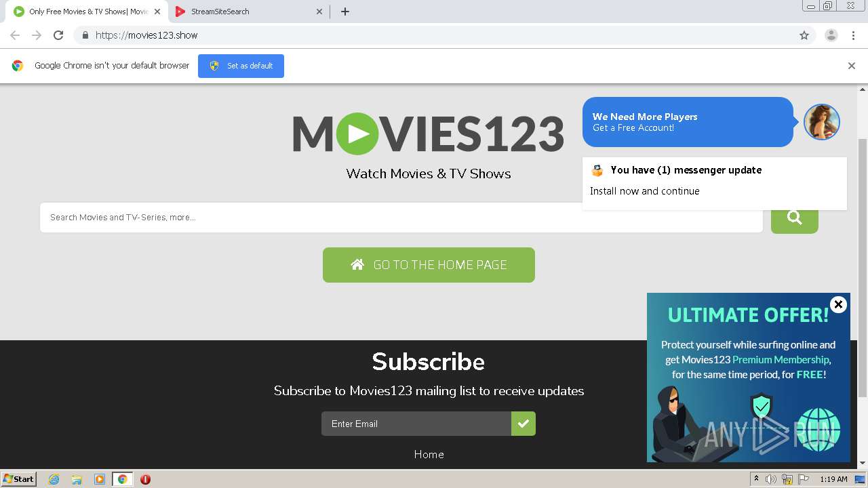This screenshot has height=488, width=868.
Task: Focus the Enter Email field
Action: [x=416, y=424]
